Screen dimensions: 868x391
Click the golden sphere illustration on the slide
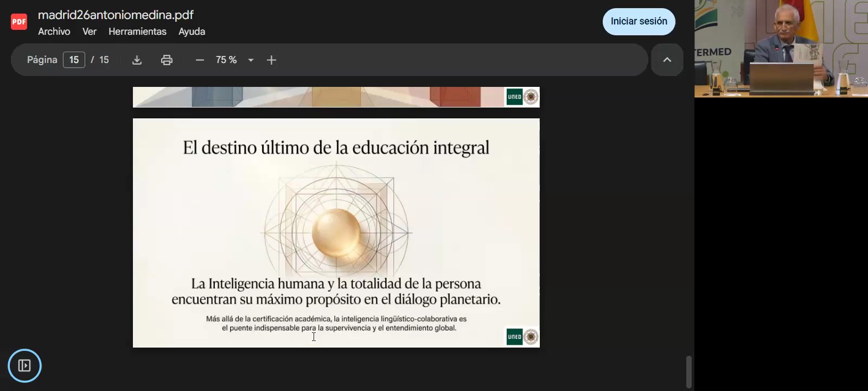click(x=336, y=233)
